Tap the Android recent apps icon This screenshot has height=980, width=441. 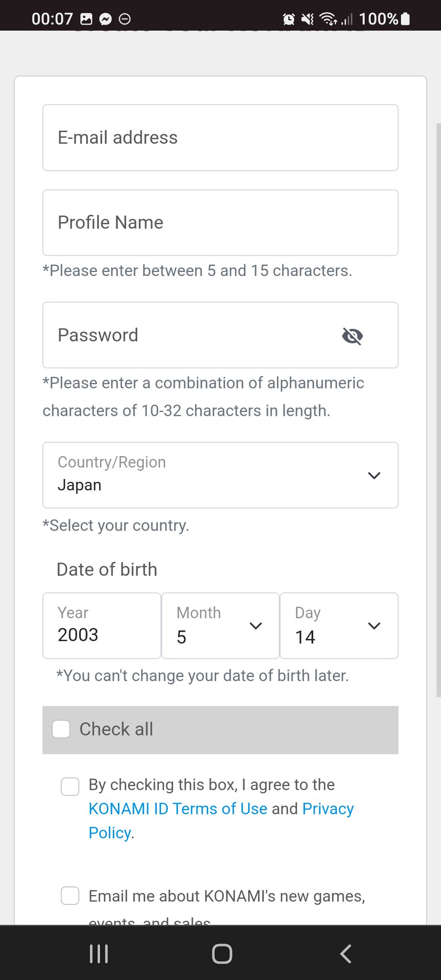pos(99,954)
